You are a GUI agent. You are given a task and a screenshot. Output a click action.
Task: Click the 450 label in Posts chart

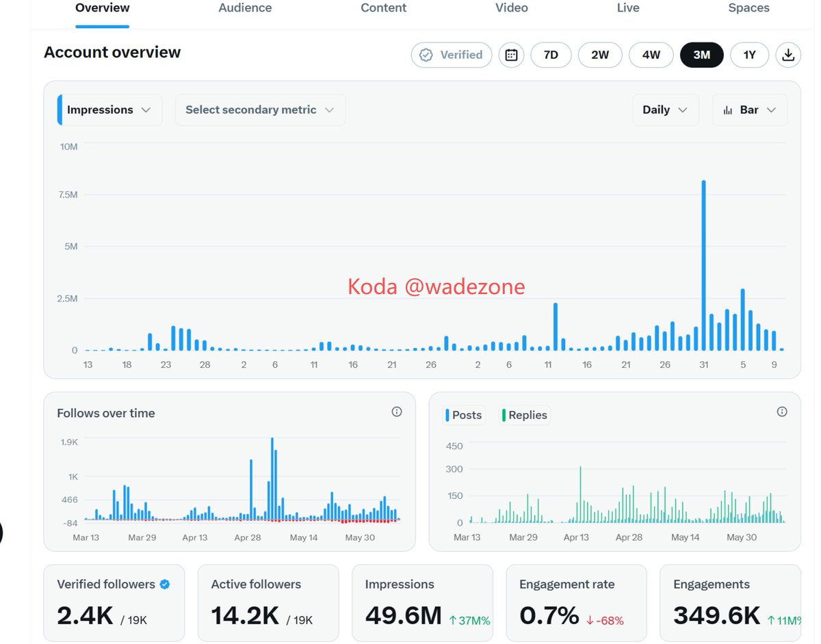(x=454, y=446)
